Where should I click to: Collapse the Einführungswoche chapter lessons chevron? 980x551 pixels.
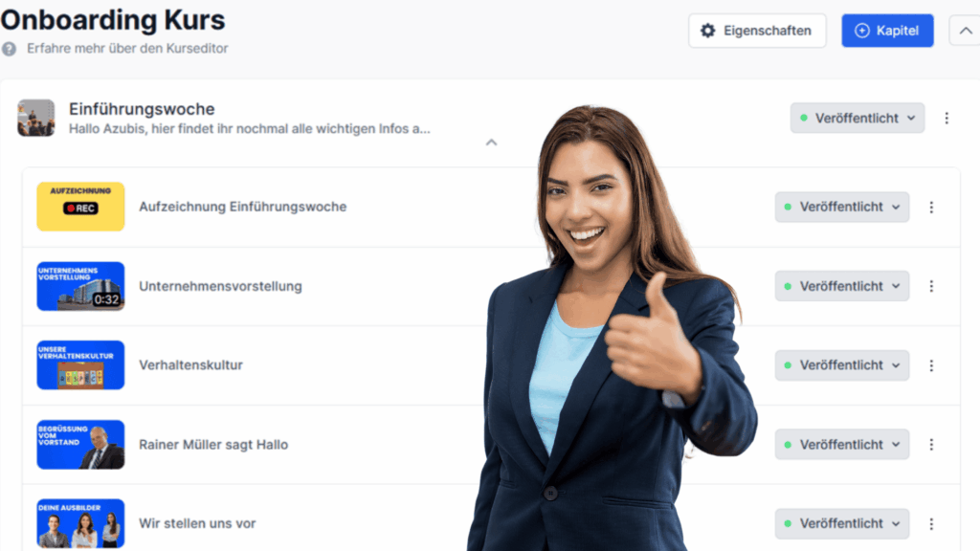coord(491,143)
